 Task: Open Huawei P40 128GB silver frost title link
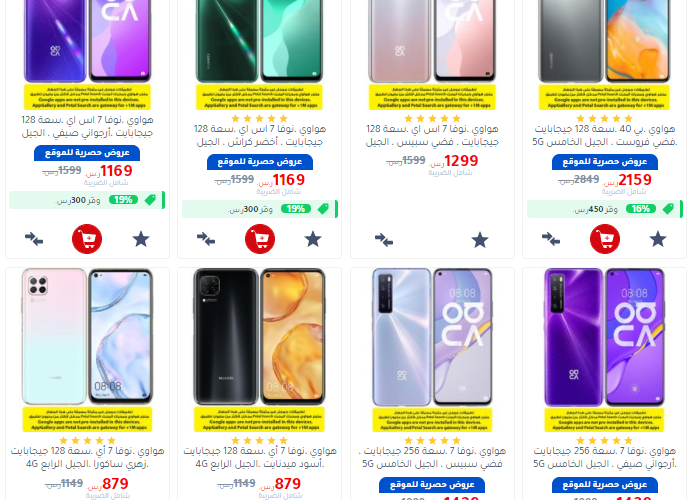pos(605,135)
